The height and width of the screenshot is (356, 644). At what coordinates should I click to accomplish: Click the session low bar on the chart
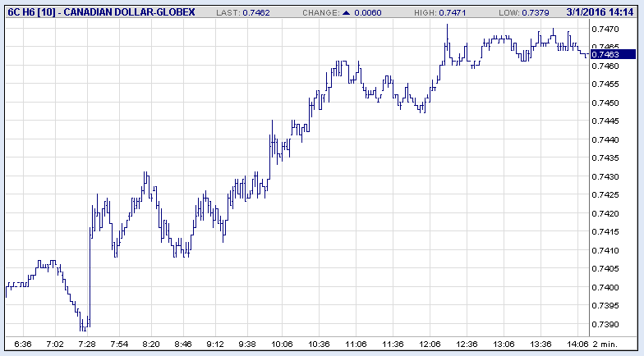tap(84, 328)
